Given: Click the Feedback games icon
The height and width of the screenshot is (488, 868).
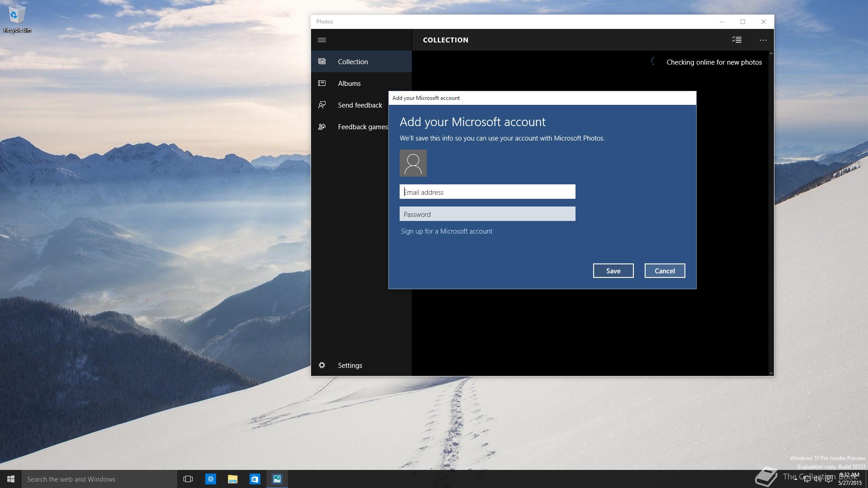Looking at the screenshot, I should [322, 127].
